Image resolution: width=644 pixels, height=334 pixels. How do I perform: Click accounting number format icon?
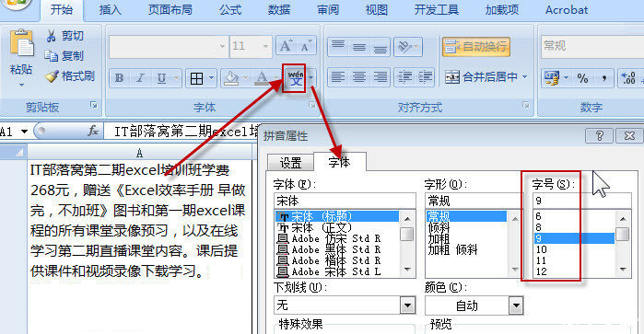point(552,77)
